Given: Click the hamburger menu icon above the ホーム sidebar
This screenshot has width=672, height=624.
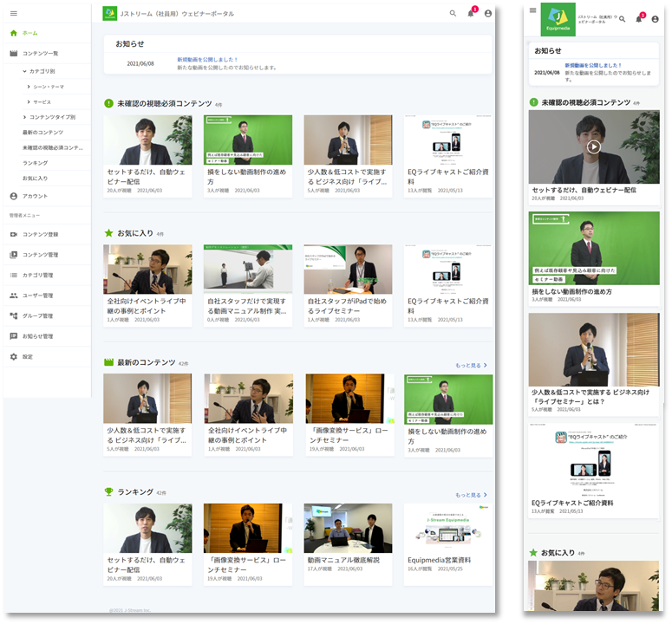Looking at the screenshot, I should pos(13,13).
